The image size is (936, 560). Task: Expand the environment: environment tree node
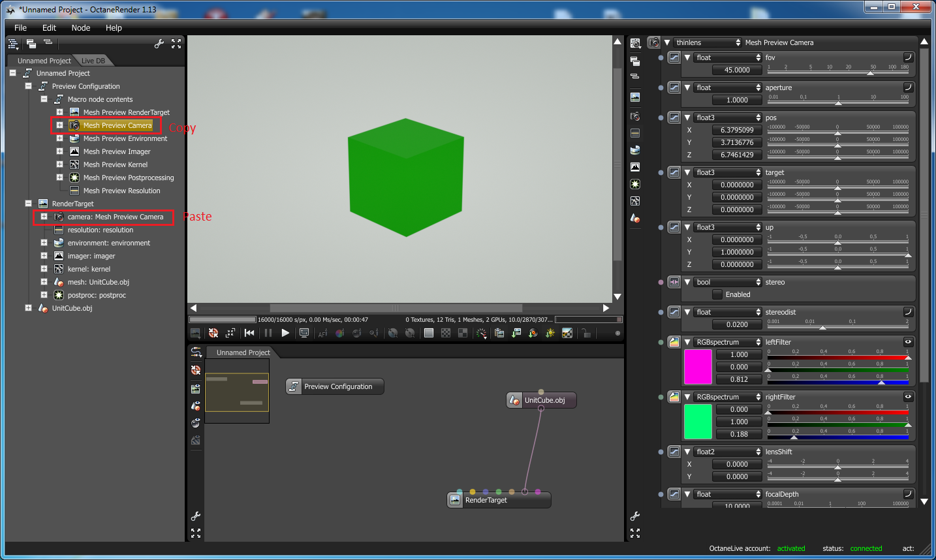[x=44, y=243]
